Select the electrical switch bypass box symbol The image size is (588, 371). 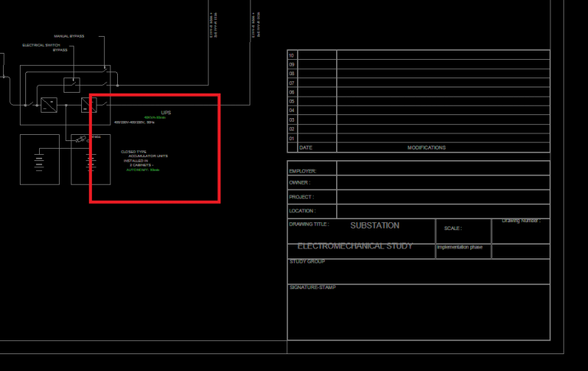(x=72, y=84)
